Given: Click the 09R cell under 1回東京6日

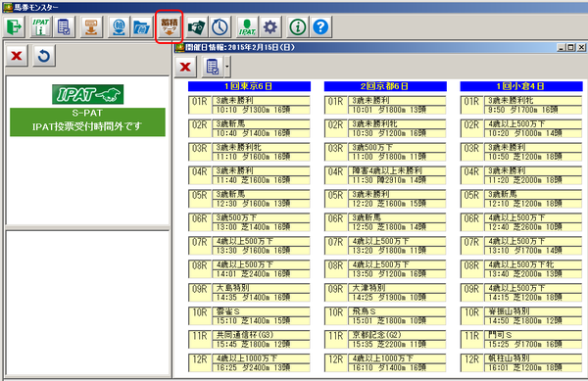Looking at the screenshot, I should [x=200, y=293].
